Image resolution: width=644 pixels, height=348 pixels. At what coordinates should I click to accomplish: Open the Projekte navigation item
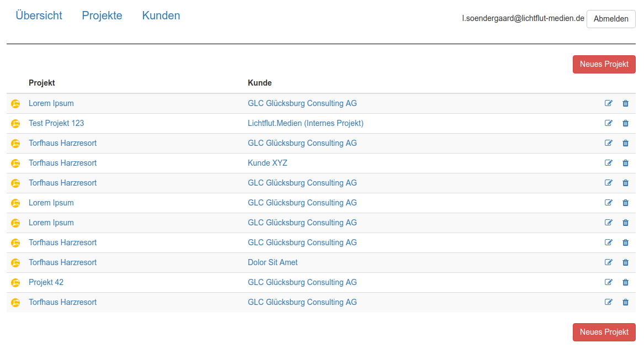click(102, 15)
